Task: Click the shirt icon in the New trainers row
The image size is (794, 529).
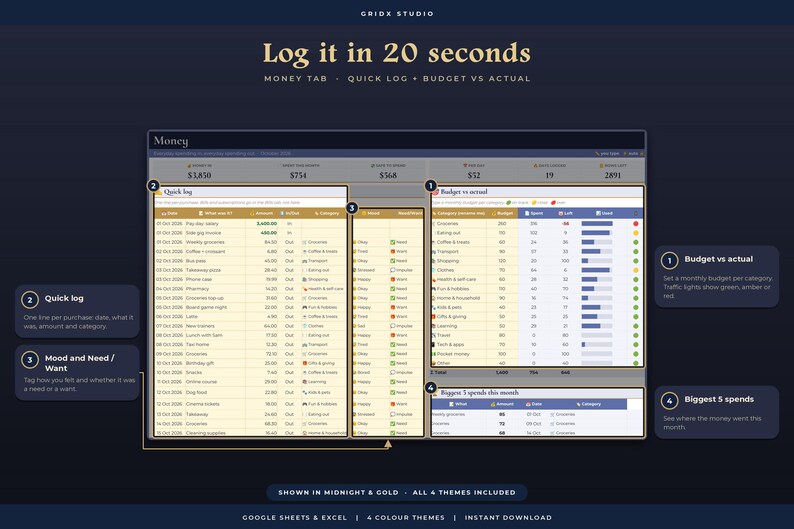Action: pyautogui.click(x=305, y=326)
